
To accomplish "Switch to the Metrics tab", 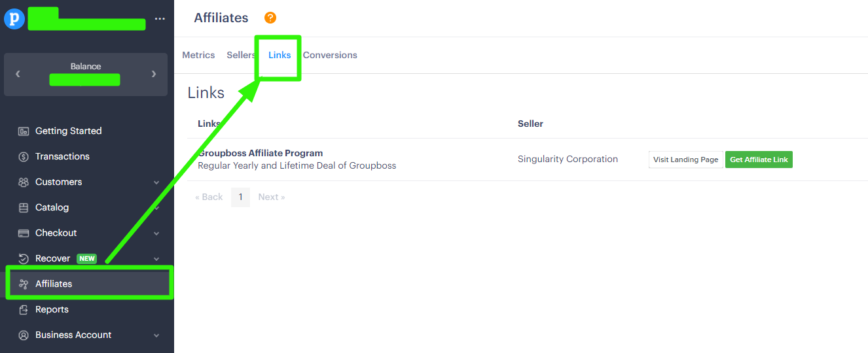I will click(198, 55).
